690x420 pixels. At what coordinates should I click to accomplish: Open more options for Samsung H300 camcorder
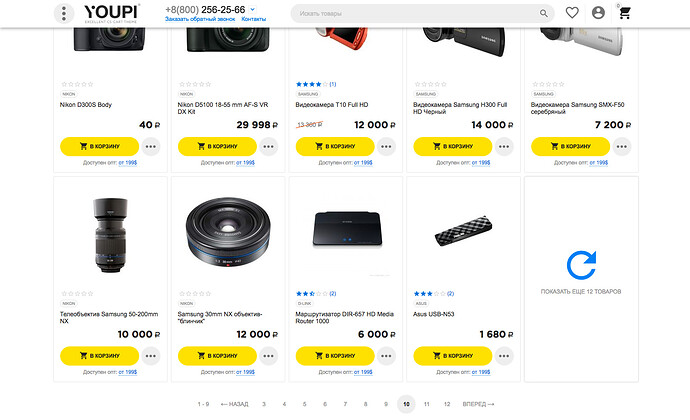coord(505,146)
